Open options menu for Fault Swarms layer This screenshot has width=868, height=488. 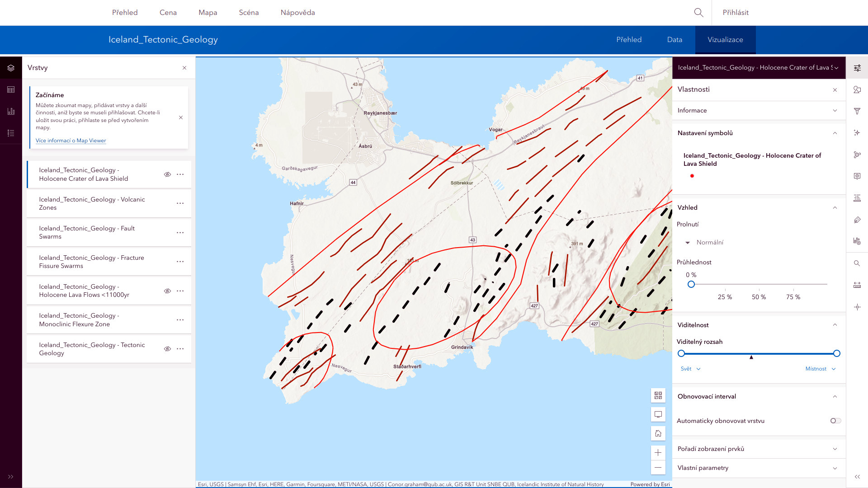click(x=180, y=233)
